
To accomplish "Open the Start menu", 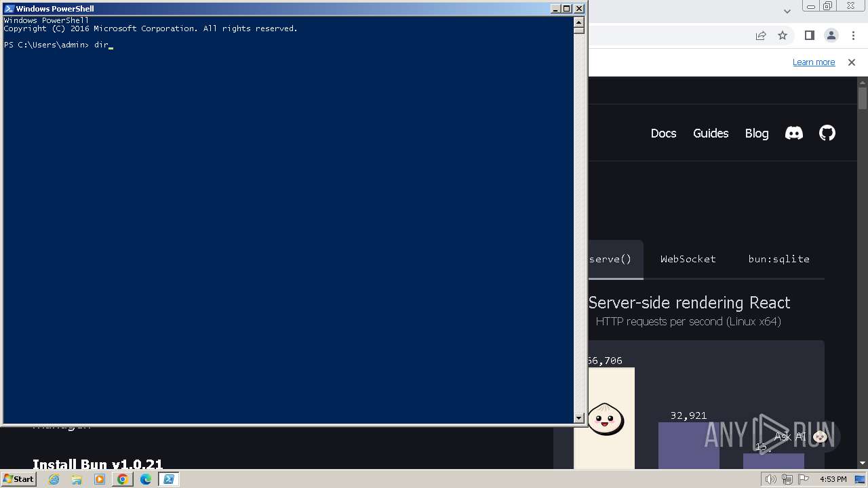I will point(18,479).
